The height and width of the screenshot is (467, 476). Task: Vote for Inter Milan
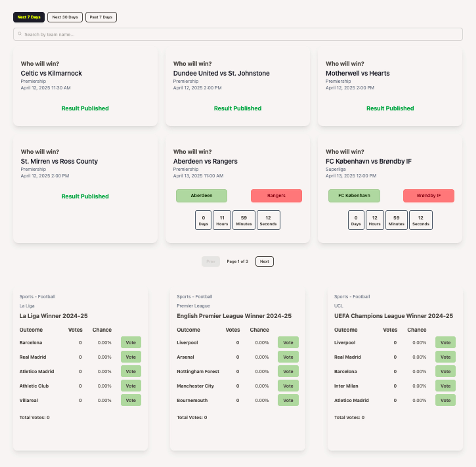(445, 386)
